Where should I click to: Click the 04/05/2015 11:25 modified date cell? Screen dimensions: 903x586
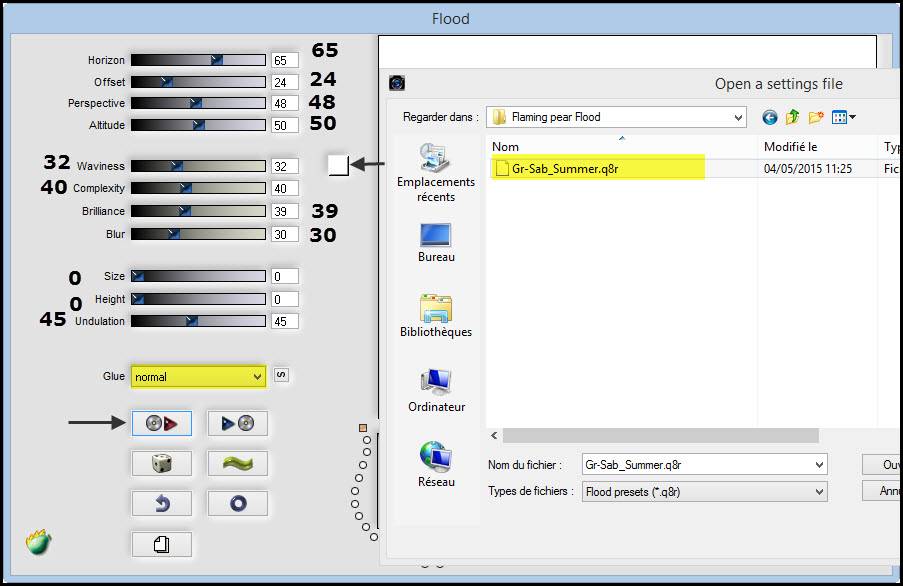coord(807,169)
